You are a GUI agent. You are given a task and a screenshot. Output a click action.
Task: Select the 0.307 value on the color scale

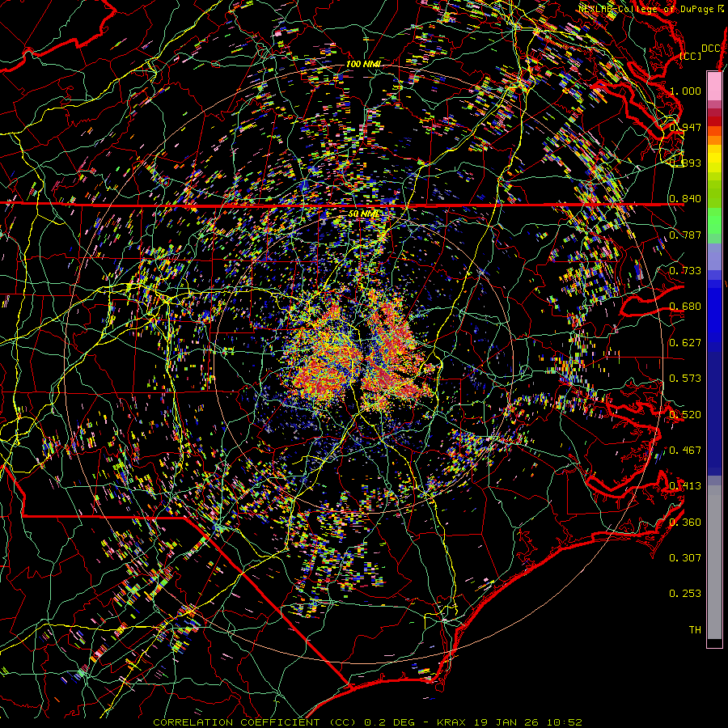pos(685,558)
